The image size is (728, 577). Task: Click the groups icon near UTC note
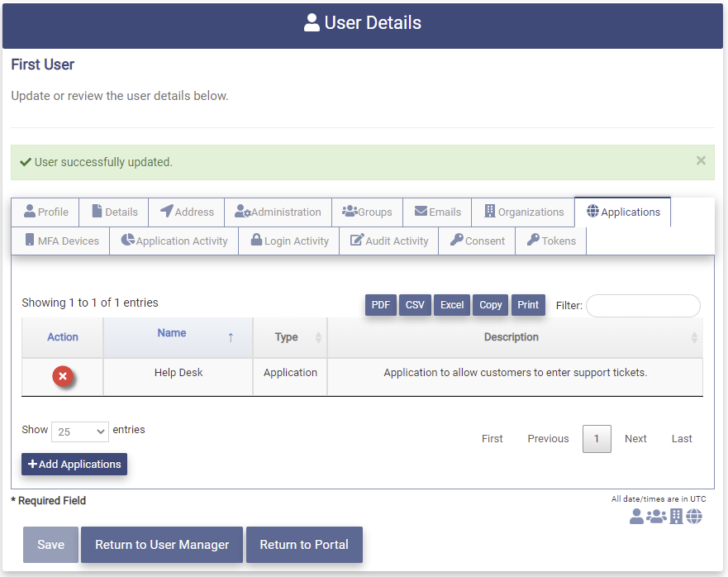point(656,516)
